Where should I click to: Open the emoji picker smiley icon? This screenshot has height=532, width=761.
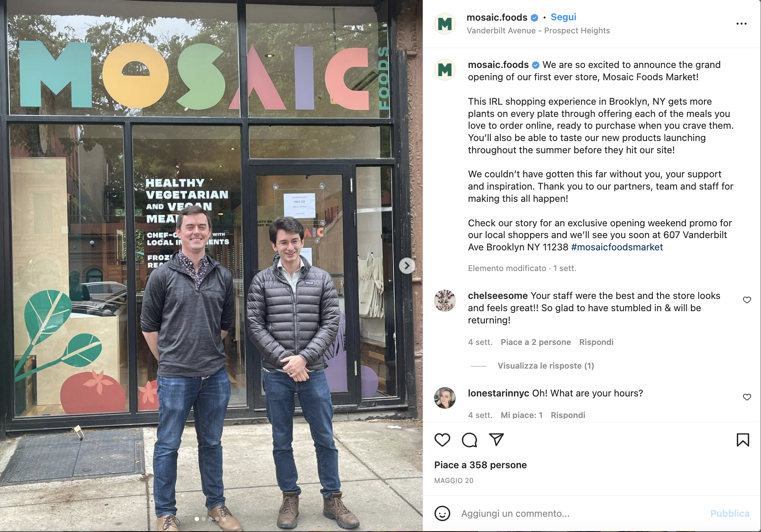pos(442,513)
